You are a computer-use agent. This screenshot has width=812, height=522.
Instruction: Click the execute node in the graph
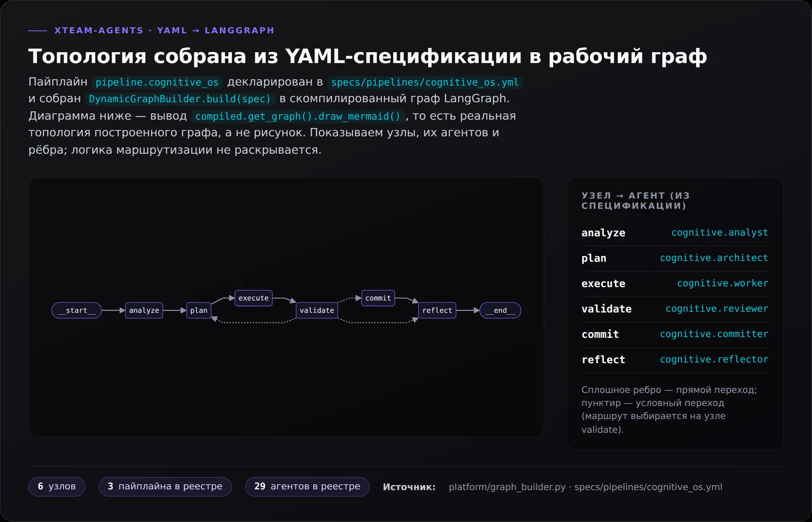tap(254, 298)
